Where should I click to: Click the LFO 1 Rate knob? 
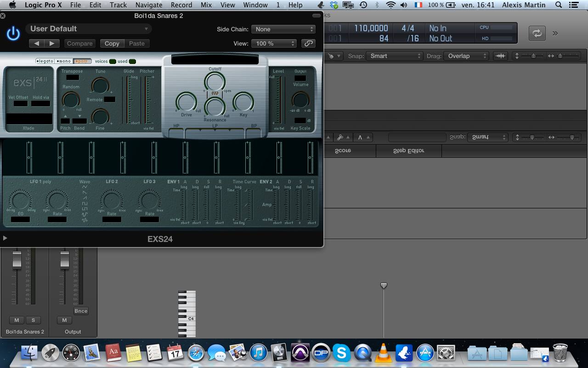[x=57, y=201]
